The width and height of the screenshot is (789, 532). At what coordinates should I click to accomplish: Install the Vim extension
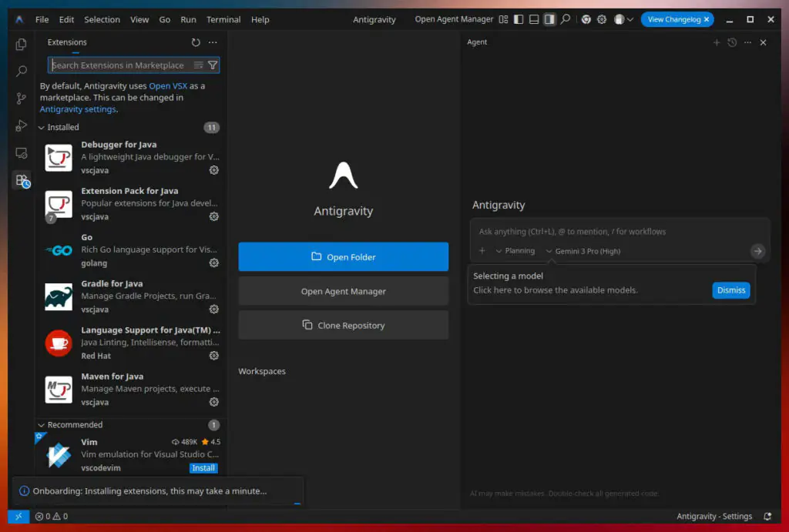pyautogui.click(x=203, y=468)
